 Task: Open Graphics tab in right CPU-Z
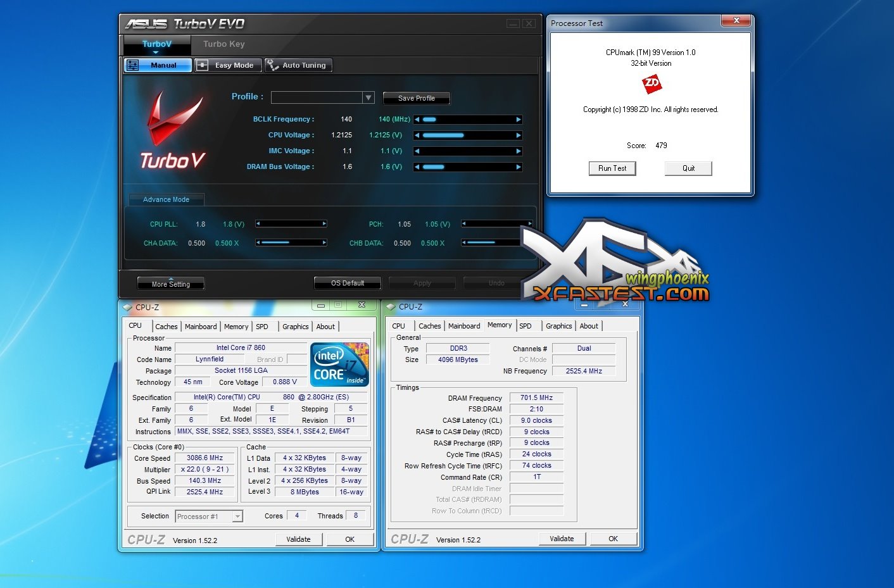559,326
